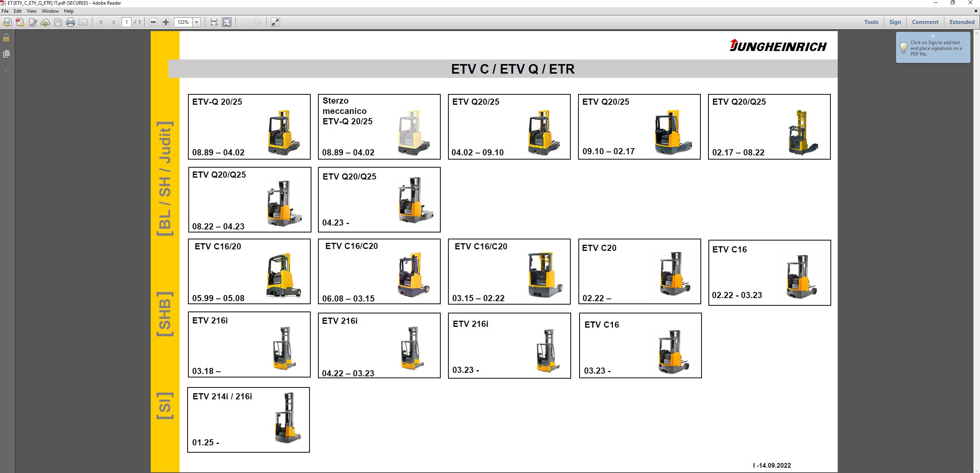Image resolution: width=980 pixels, height=473 pixels.
Task: Click the Print file icon
Action: pos(71,22)
